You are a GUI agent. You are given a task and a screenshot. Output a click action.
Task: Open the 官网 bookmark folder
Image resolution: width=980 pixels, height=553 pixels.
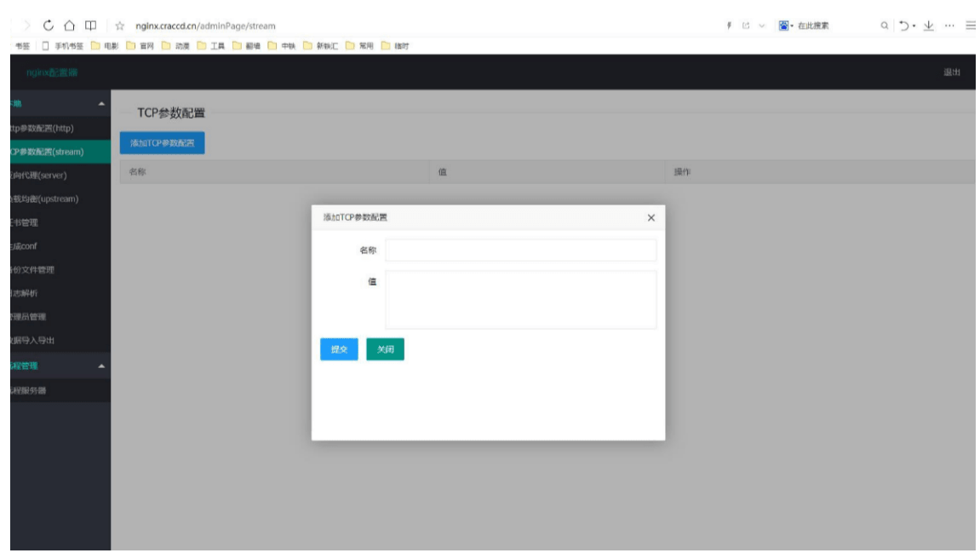[140, 46]
